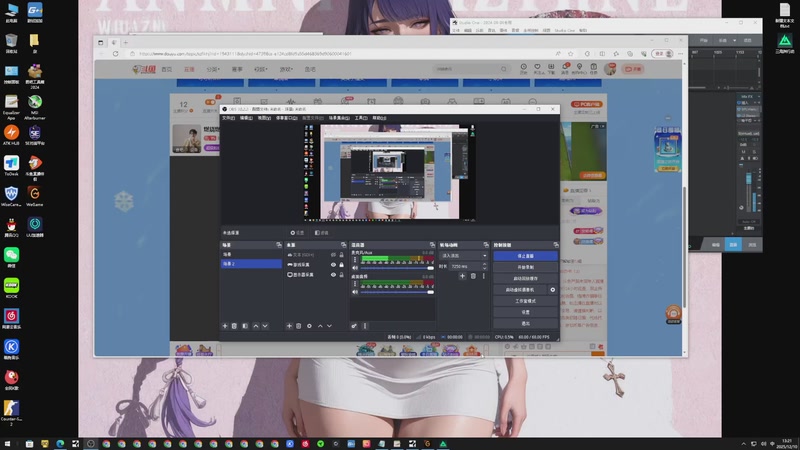Toggle lock on 文本 (GDI+) source
Viewport: 800px width, 450px height.
click(x=341, y=255)
